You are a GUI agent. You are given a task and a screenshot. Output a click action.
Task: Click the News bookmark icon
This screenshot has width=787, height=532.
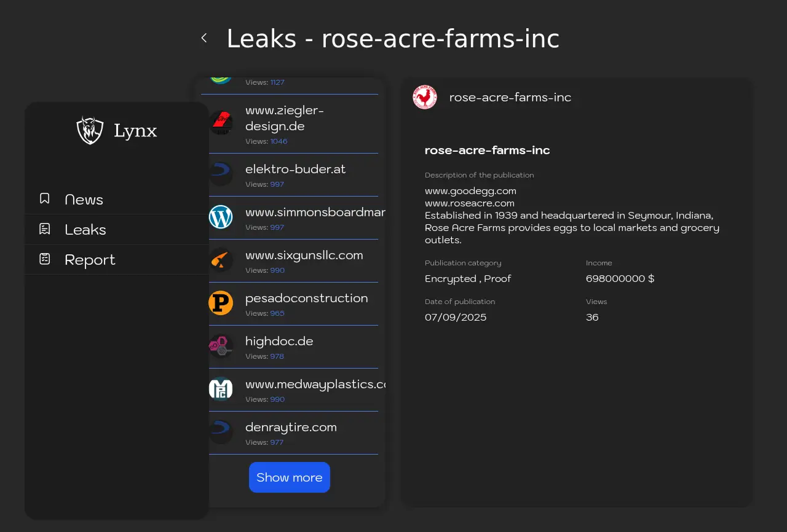(45, 198)
